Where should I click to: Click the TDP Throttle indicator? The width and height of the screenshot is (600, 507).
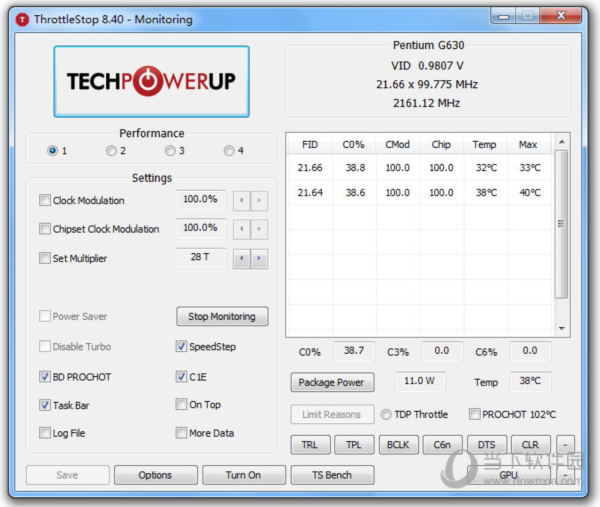(x=386, y=414)
